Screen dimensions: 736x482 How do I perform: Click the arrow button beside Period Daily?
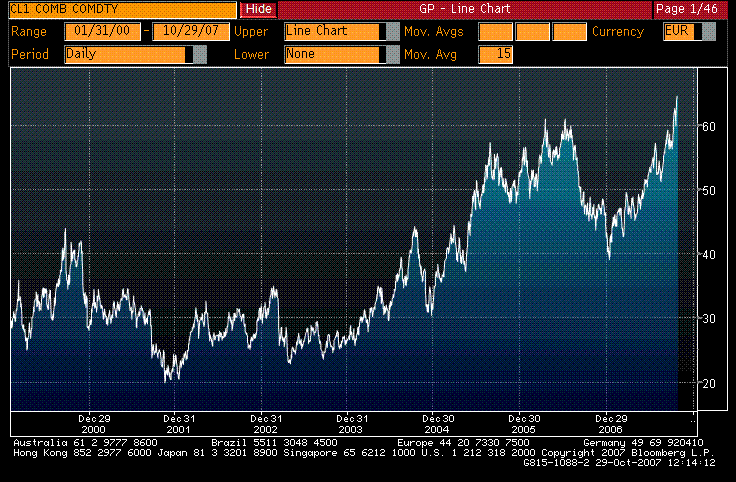200,54
